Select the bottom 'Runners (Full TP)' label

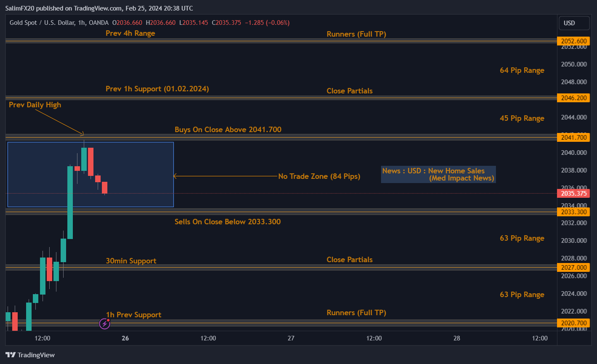click(356, 313)
